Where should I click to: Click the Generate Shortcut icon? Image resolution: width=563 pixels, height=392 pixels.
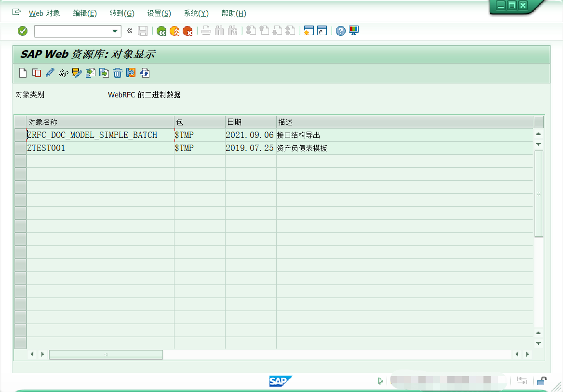[x=322, y=31]
